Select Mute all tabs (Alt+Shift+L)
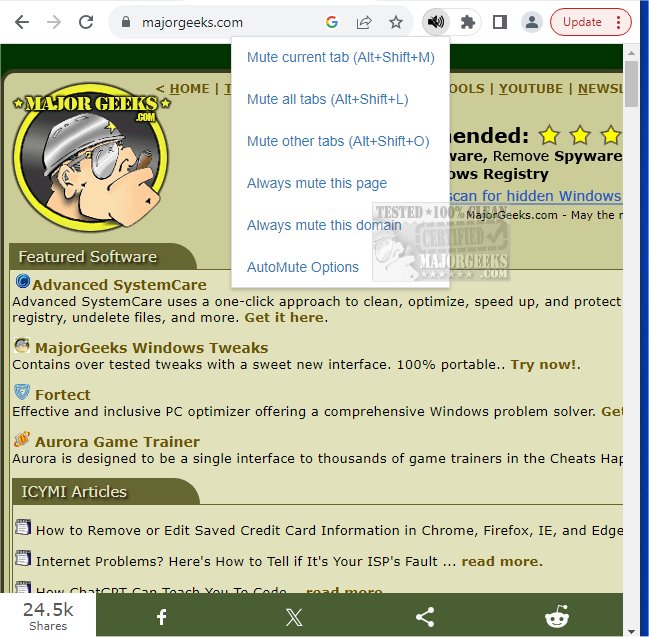 [327, 99]
